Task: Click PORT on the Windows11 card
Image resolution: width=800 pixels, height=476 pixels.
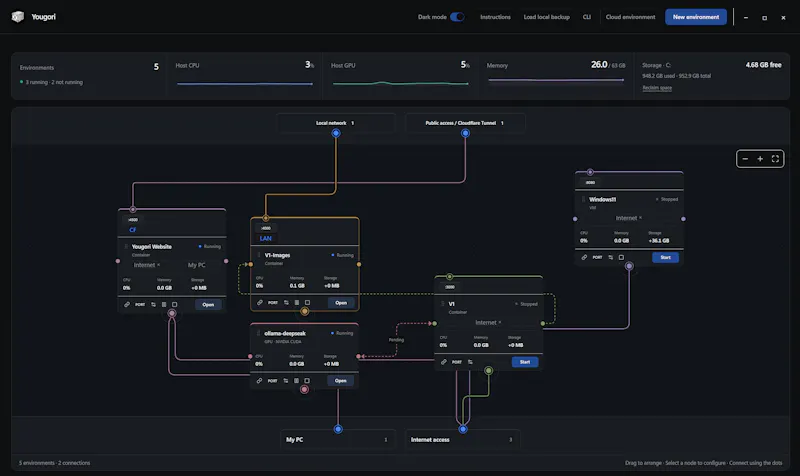Action: 597,257
